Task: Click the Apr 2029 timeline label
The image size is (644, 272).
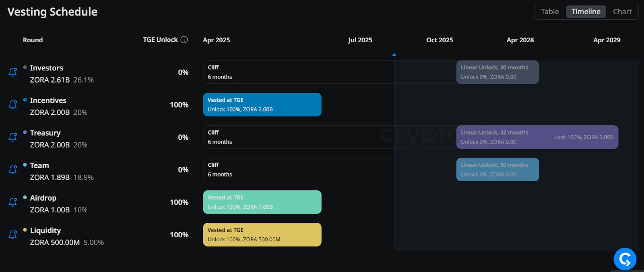Action: point(607,40)
